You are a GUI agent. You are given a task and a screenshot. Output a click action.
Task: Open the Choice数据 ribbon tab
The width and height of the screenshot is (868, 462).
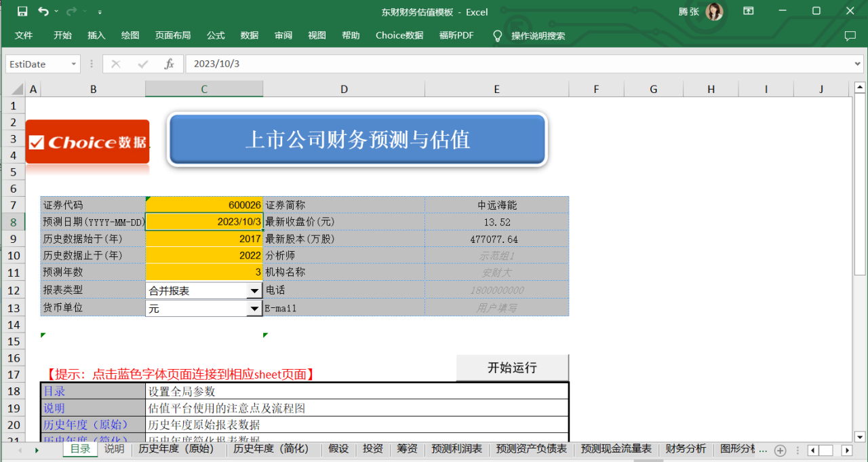click(399, 35)
